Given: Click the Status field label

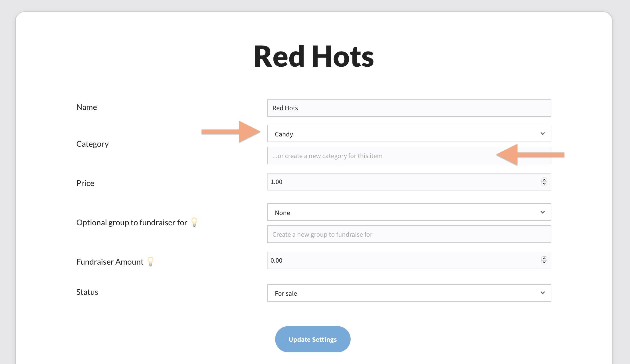Looking at the screenshot, I should [87, 292].
